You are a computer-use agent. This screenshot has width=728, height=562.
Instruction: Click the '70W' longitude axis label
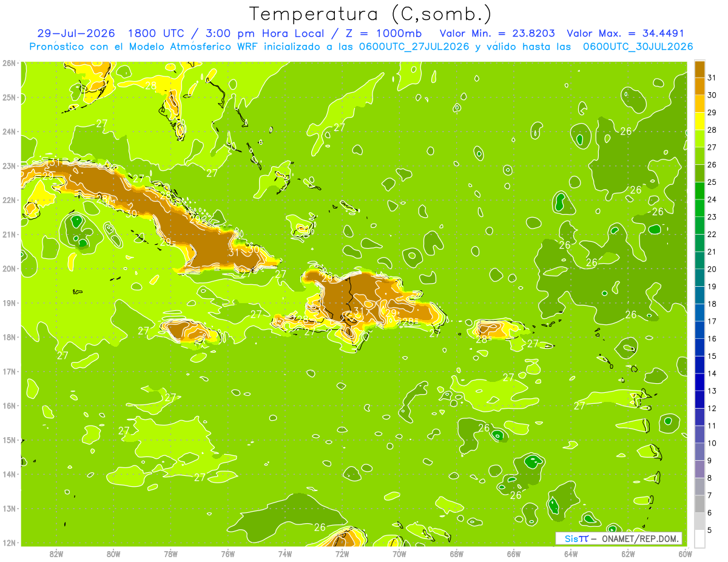click(x=399, y=554)
